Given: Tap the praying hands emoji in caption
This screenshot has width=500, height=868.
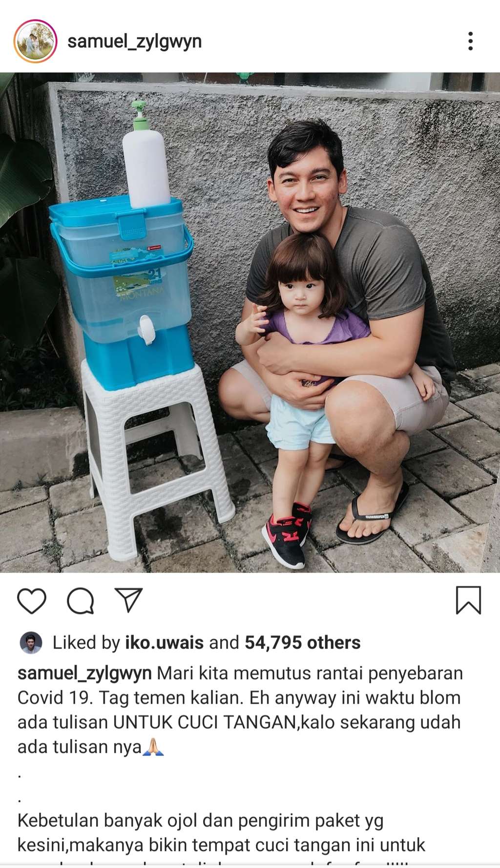Looking at the screenshot, I should 153,747.
